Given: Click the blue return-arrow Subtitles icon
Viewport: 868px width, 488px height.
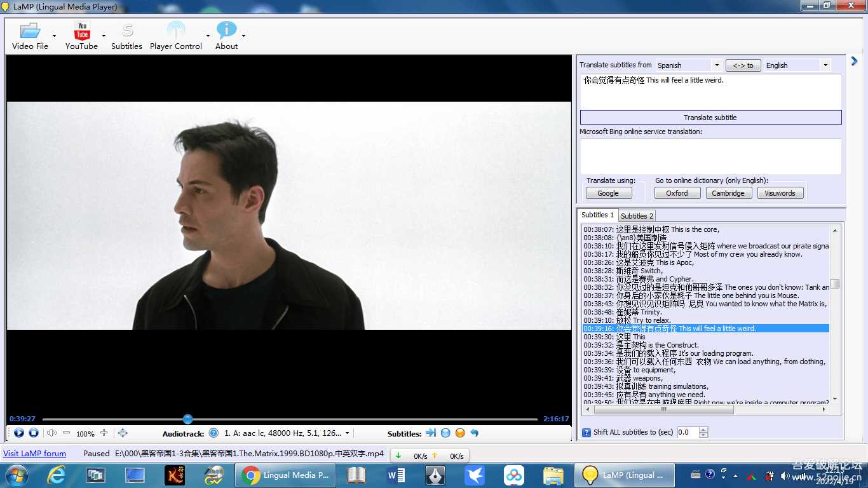Looking at the screenshot, I should pos(474,433).
